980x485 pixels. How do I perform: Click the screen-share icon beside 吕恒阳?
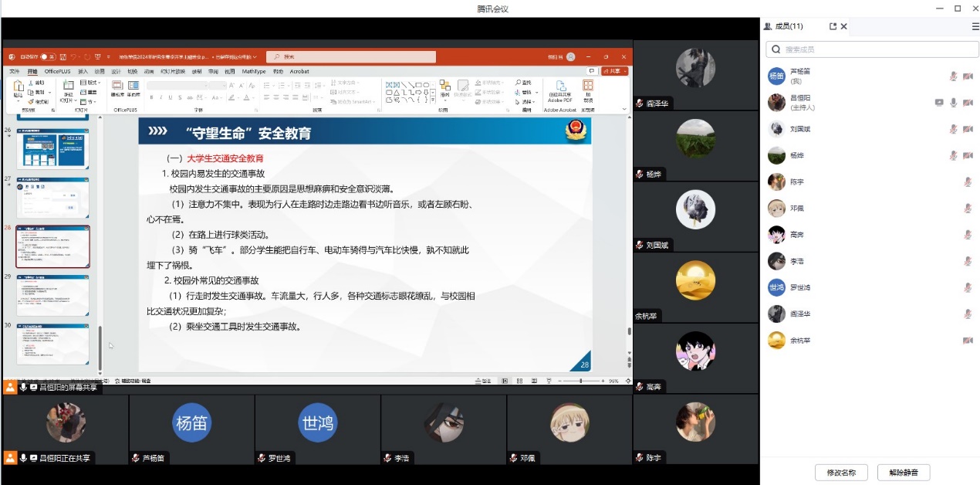pos(939,103)
